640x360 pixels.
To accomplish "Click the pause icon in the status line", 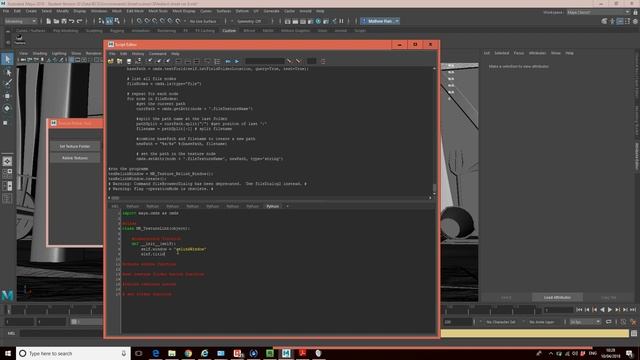I will [x=342, y=21].
